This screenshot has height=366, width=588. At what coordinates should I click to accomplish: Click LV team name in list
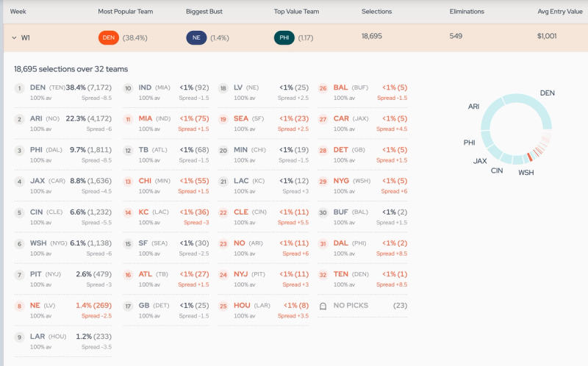[238, 87]
